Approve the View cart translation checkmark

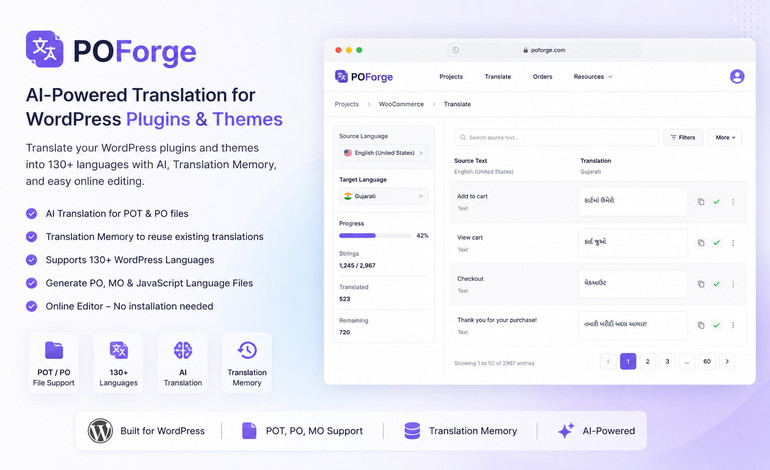click(x=716, y=243)
